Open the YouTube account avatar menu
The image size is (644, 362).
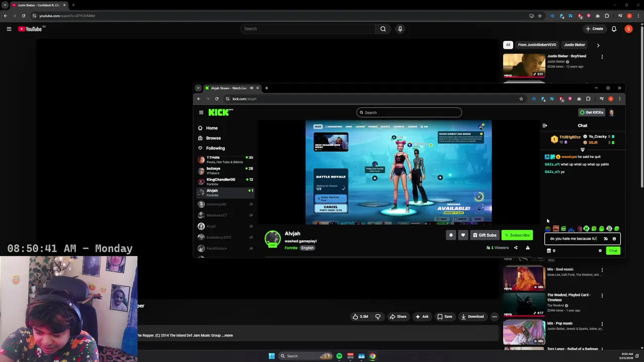[x=628, y=29]
